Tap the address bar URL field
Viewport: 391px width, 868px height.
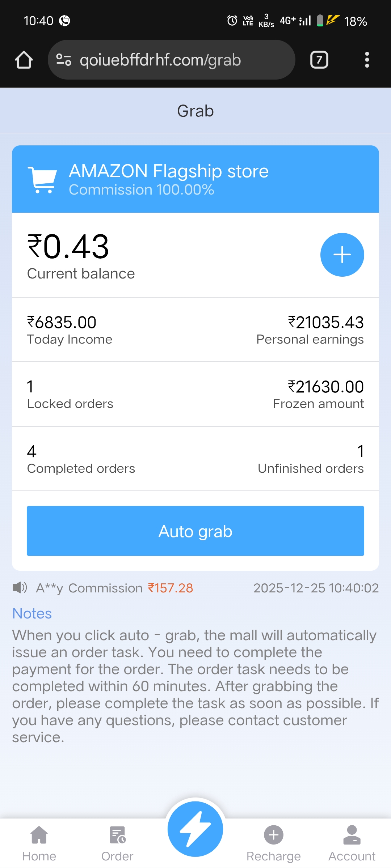coord(160,60)
